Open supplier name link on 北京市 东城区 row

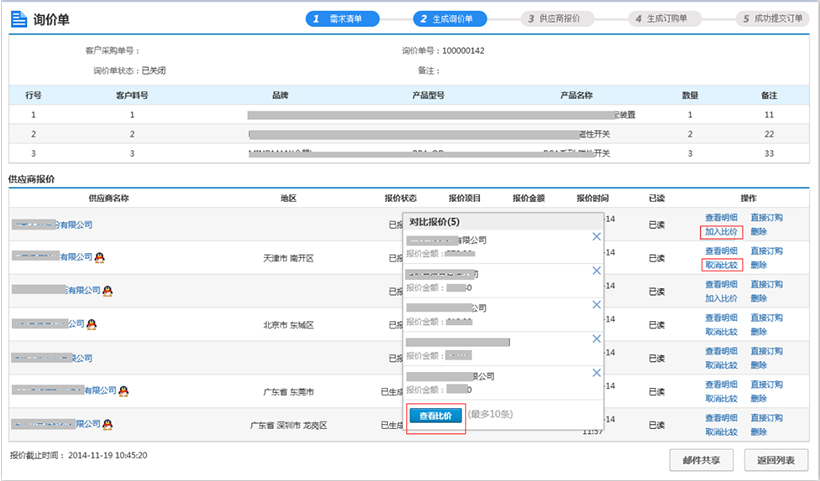pyautogui.click(x=48, y=324)
